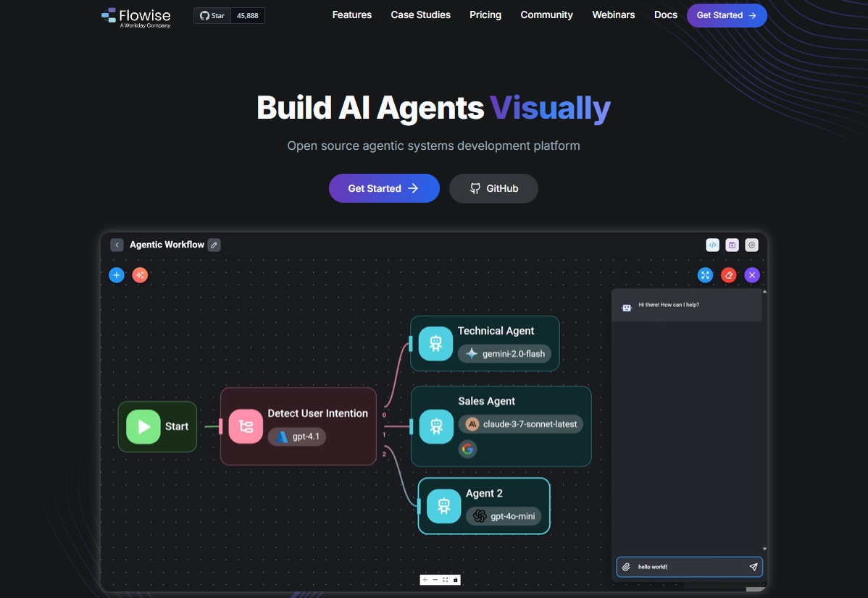
Task: Click the GitHub button under the headline
Action: coord(493,188)
